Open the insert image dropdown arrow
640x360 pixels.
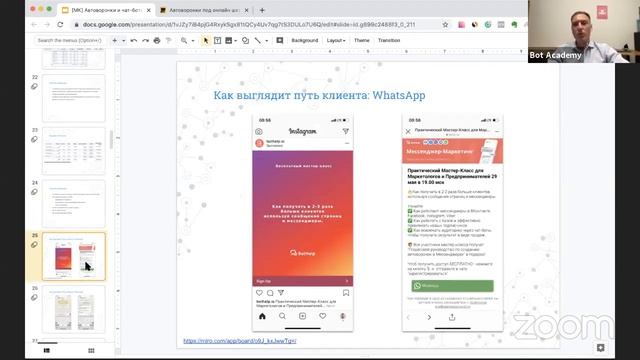[236, 40]
